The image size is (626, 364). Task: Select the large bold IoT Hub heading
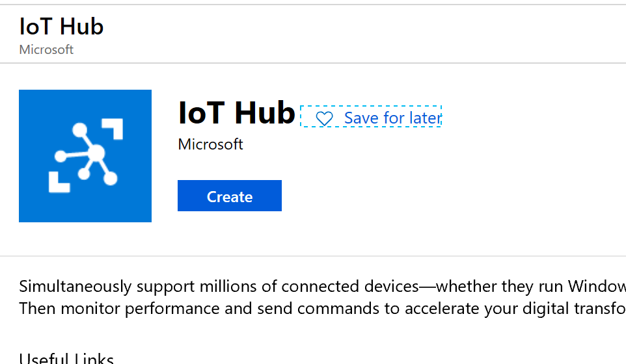236,113
